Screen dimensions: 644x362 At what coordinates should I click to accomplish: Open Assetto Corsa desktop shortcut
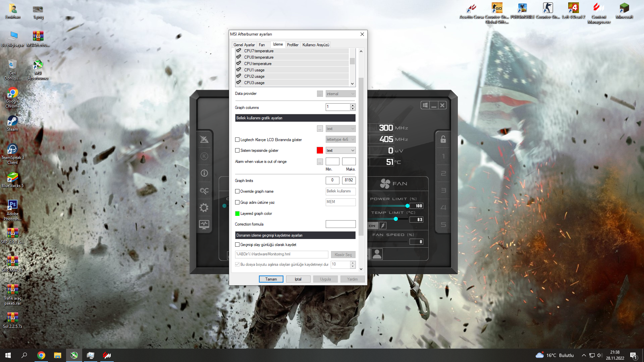[x=471, y=11]
